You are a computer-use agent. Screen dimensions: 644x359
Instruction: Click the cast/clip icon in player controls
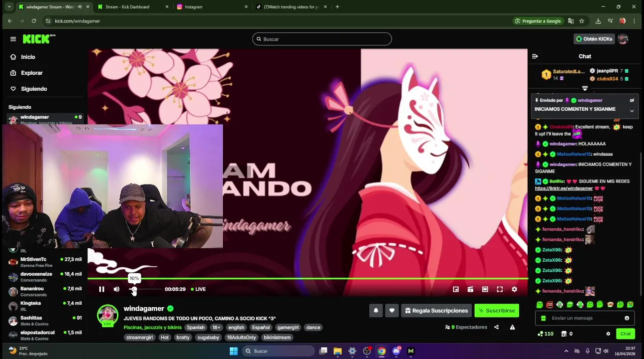pyautogui.click(x=470, y=289)
